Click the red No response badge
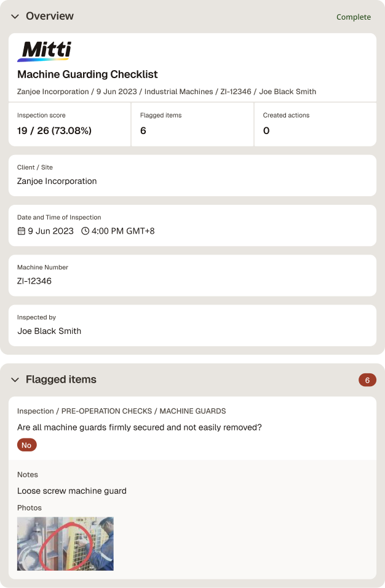Screen dimensions: 385x588 click(x=26, y=445)
